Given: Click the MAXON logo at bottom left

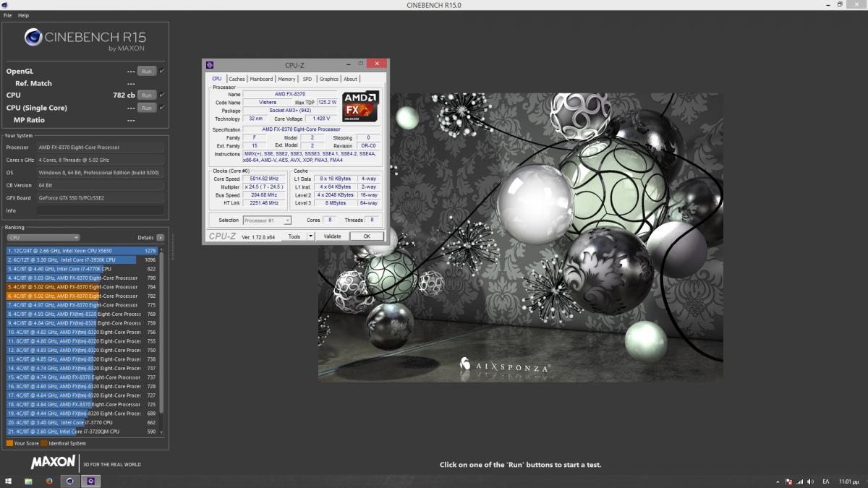Looking at the screenshot, I should (53, 461).
